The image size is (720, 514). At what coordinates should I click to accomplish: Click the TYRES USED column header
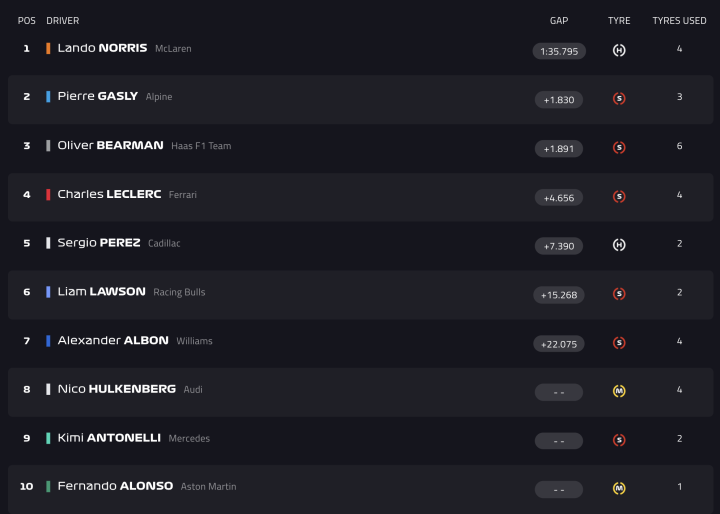click(x=679, y=20)
